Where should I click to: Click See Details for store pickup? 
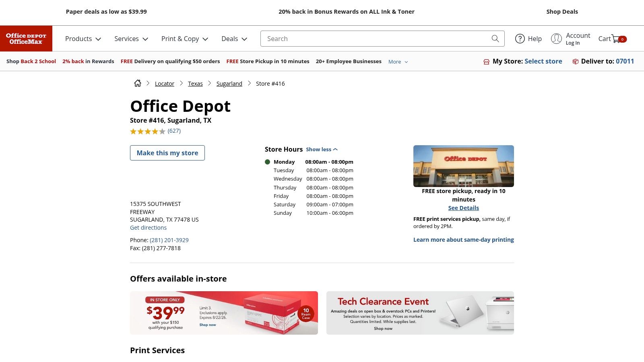click(x=464, y=208)
